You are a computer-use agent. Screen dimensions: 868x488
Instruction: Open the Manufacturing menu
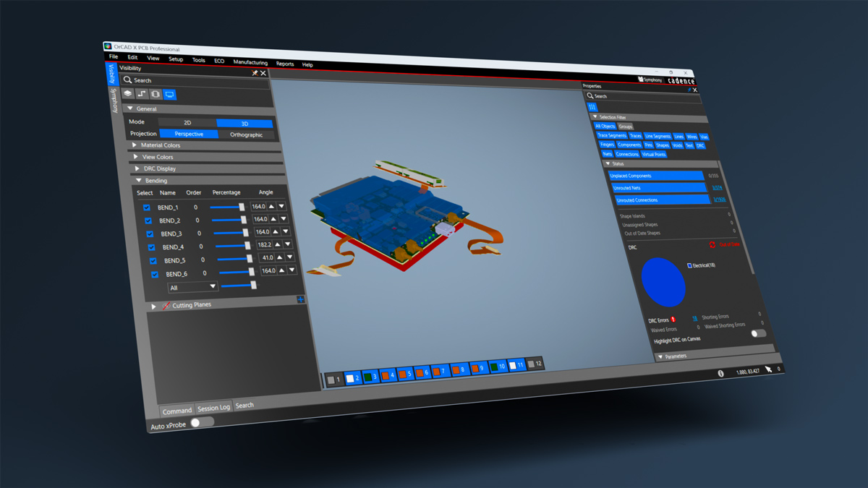250,62
